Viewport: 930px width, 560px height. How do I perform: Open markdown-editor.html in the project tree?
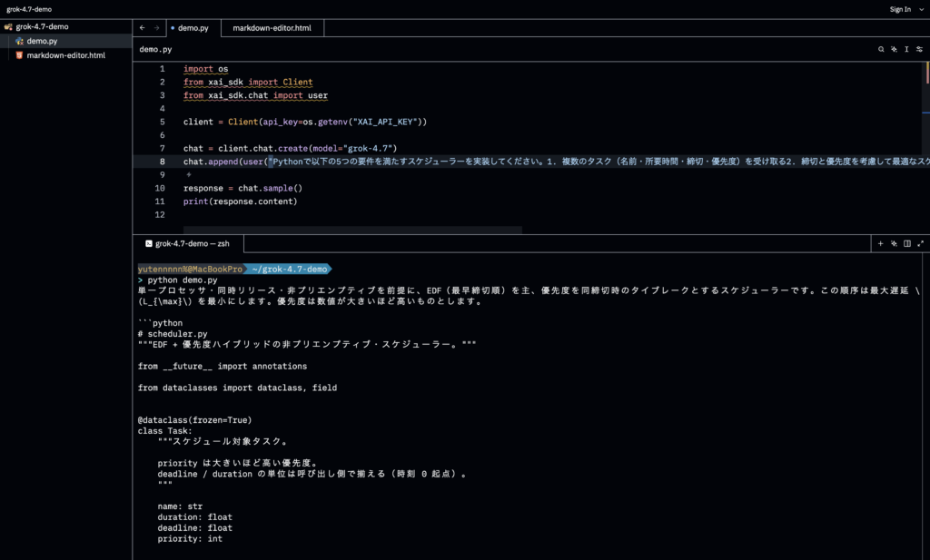[65, 55]
